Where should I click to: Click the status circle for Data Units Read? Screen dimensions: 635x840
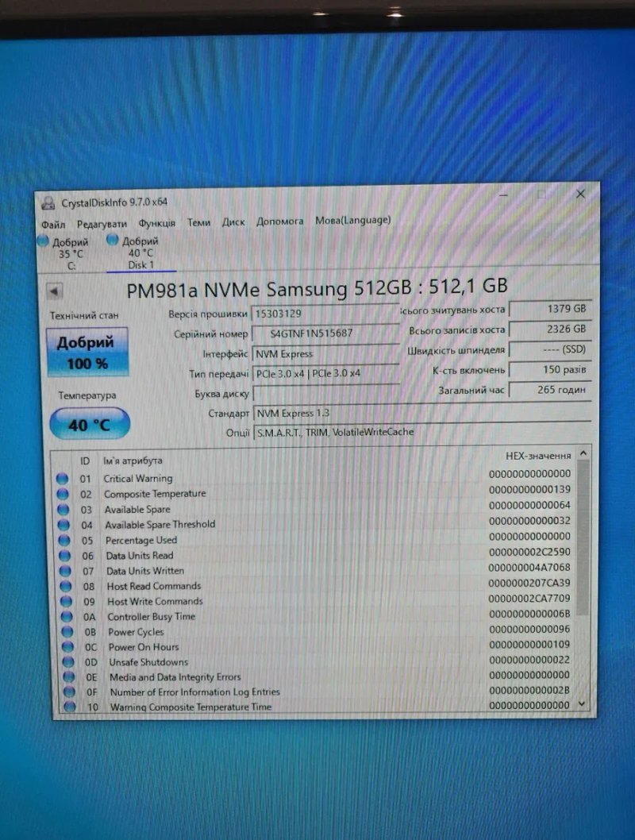65,556
